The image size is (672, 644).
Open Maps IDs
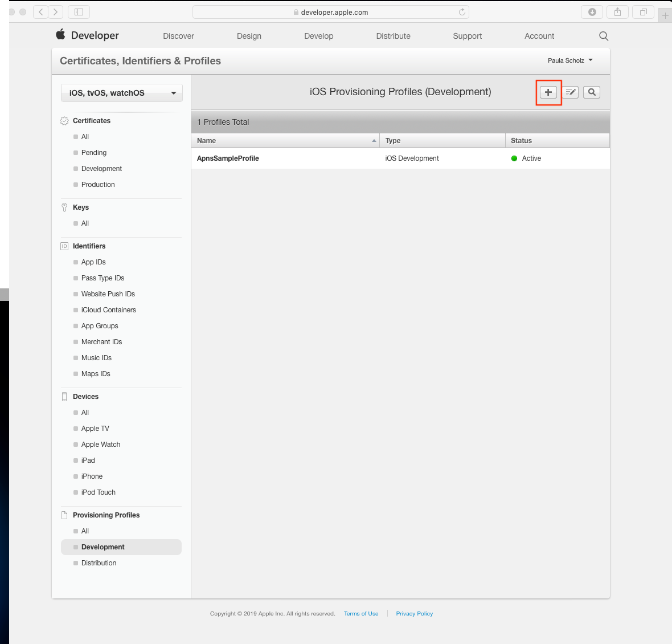point(96,374)
